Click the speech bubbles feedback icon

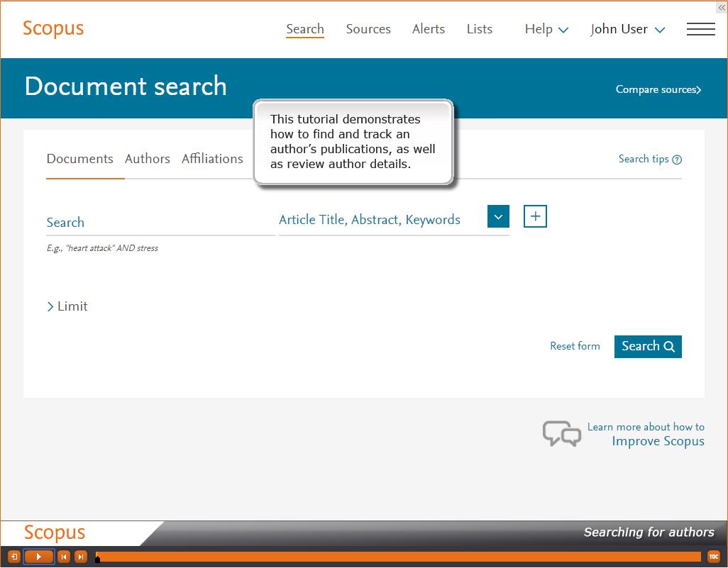[562, 434]
